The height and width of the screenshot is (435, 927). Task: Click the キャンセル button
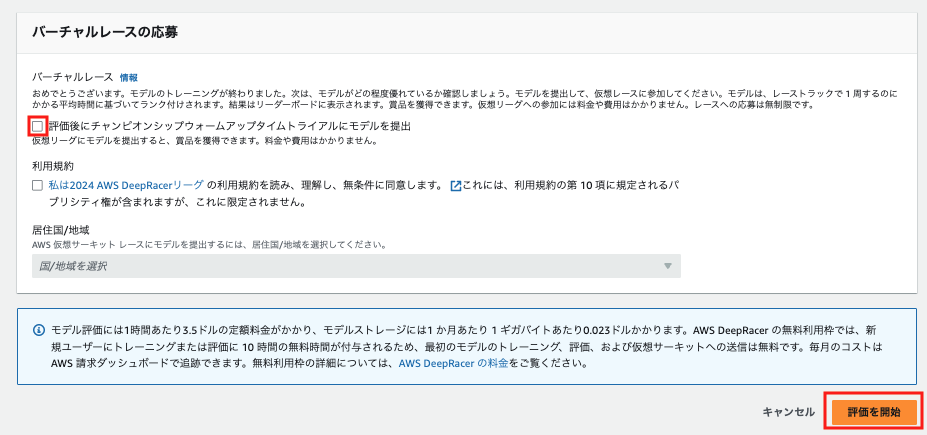[x=789, y=412]
